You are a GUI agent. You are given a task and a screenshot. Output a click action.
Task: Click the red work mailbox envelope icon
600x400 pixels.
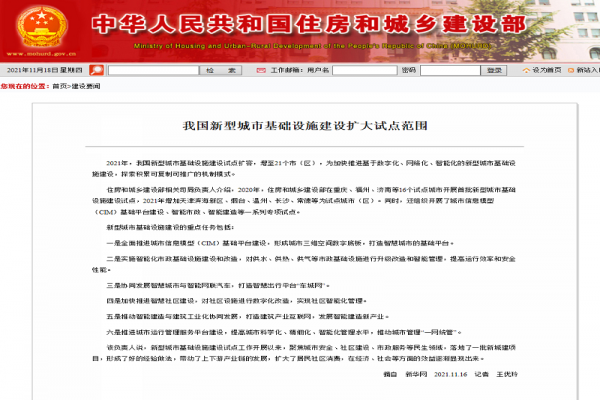pyautogui.click(x=261, y=70)
